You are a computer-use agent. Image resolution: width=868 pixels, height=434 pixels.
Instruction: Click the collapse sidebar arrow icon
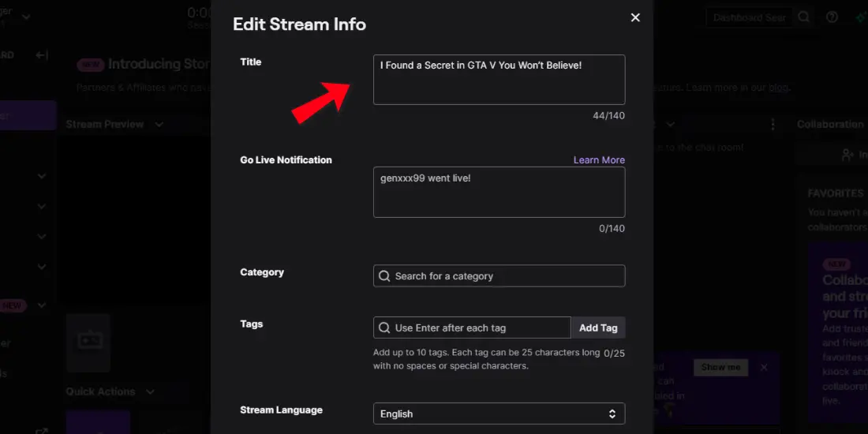click(42, 54)
